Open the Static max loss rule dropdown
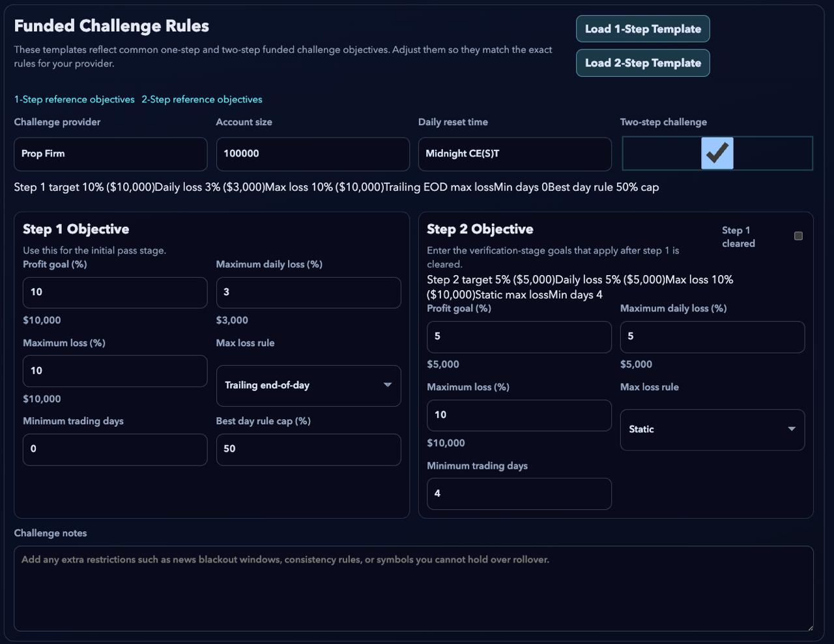The image size is (834, 644). click(712, 430)
